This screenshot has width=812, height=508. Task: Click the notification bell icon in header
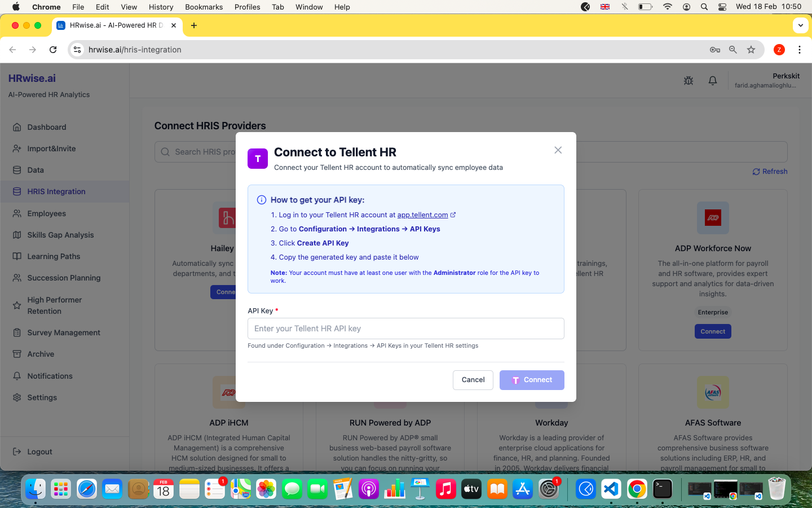(x=713, y=81)
